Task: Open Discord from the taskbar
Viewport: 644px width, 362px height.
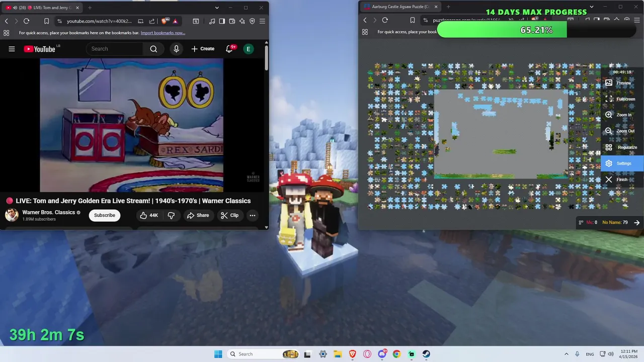Action: coord(382,354)
